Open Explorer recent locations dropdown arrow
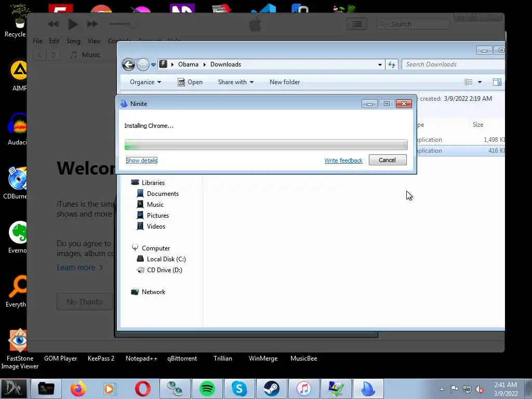The image size is (532, 399). [x=153, y=64]
